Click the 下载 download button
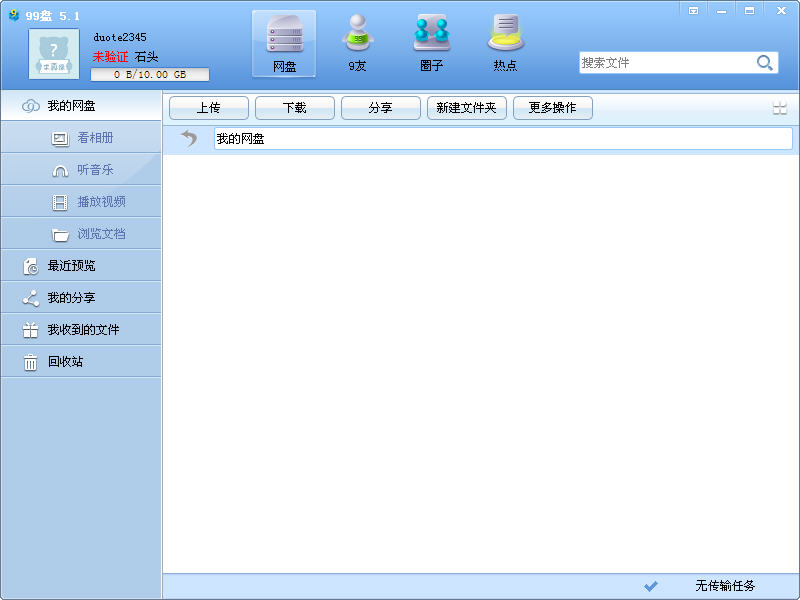This screenshot has height=600, width=800. [294, 108]
